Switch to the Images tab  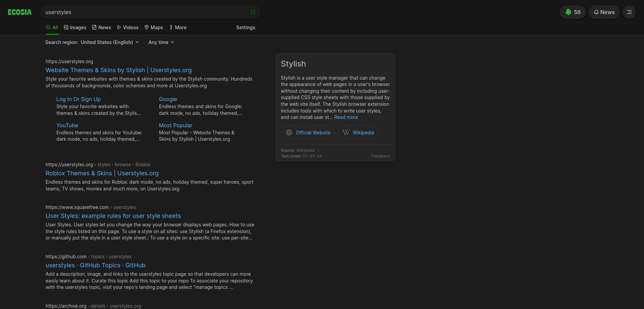pos(75,28)
